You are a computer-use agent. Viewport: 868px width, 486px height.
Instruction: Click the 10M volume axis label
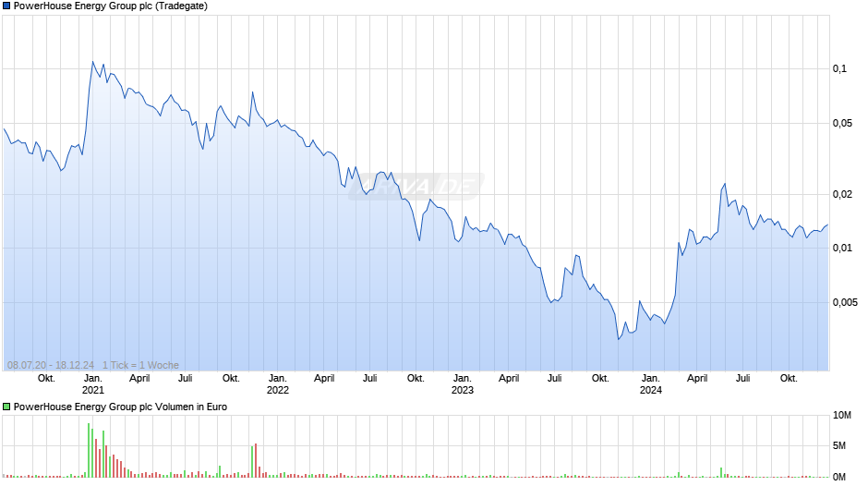point(842,416)
